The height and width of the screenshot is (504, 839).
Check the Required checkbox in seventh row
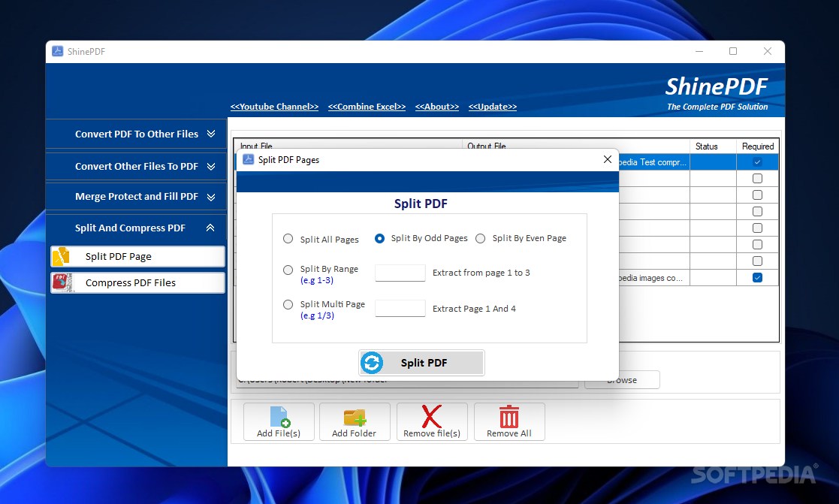(757, 261)
